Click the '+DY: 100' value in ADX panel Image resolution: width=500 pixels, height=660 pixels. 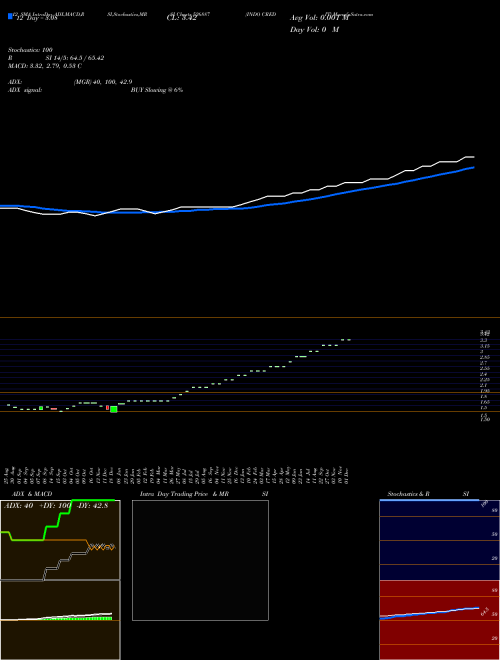click(56, 506)
